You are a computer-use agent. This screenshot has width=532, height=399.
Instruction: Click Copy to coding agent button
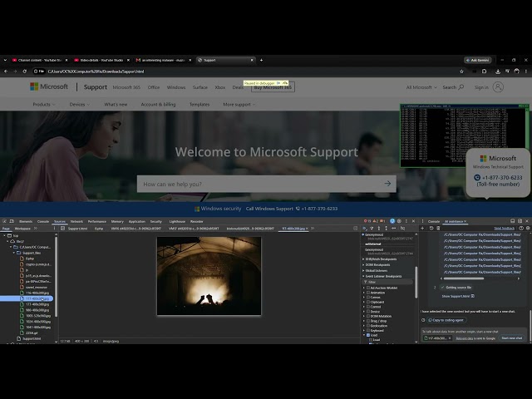[x=446, y=320]
